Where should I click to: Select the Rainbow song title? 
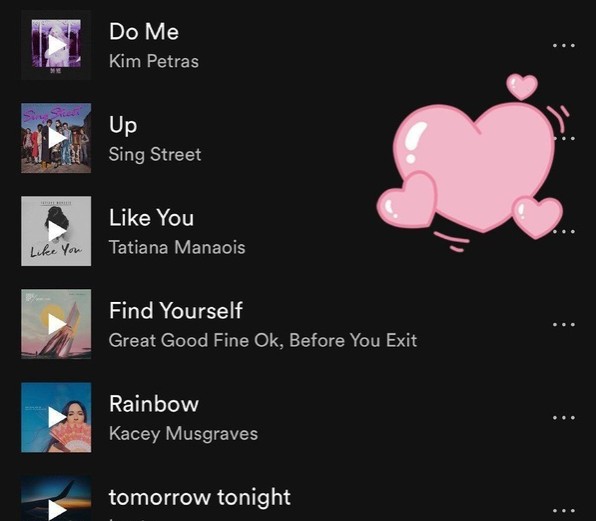pos(154,404)
